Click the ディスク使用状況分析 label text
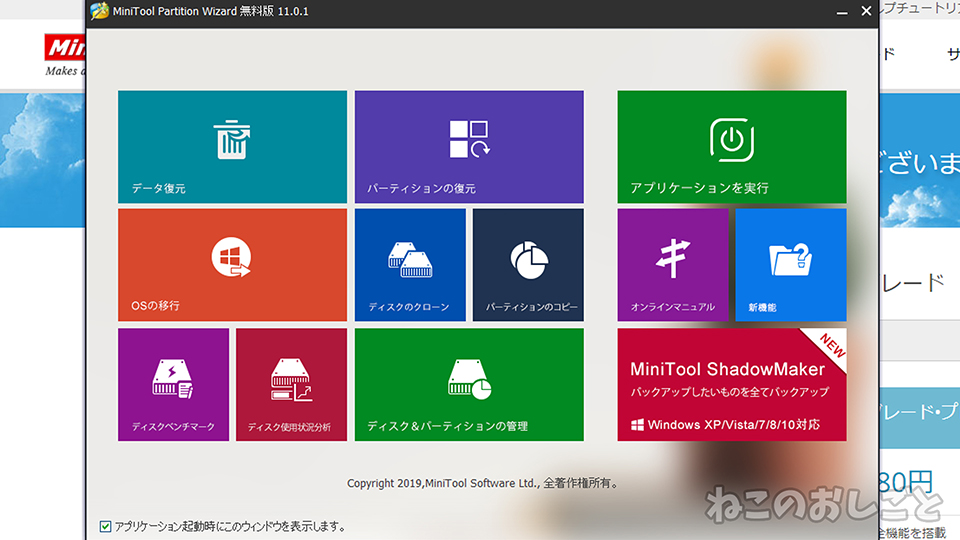The image size is (960, 540). [x=289, y=427]
